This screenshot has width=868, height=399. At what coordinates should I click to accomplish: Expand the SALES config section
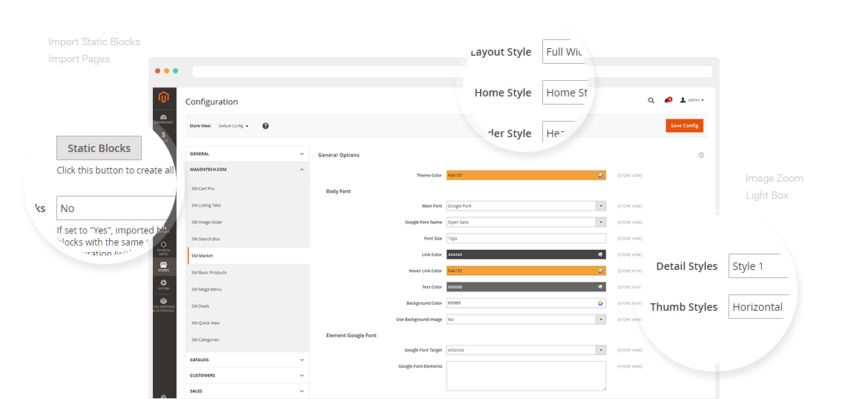tap(248, 391)
